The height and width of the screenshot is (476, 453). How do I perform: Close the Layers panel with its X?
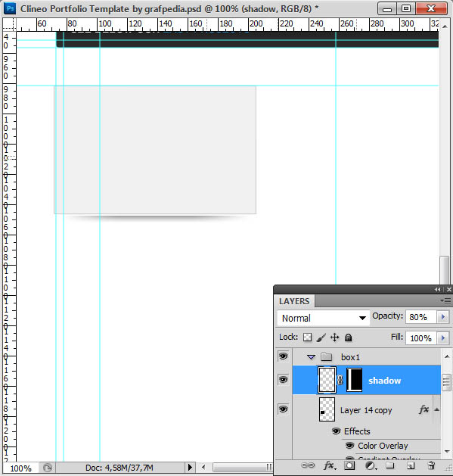point(449,290)
